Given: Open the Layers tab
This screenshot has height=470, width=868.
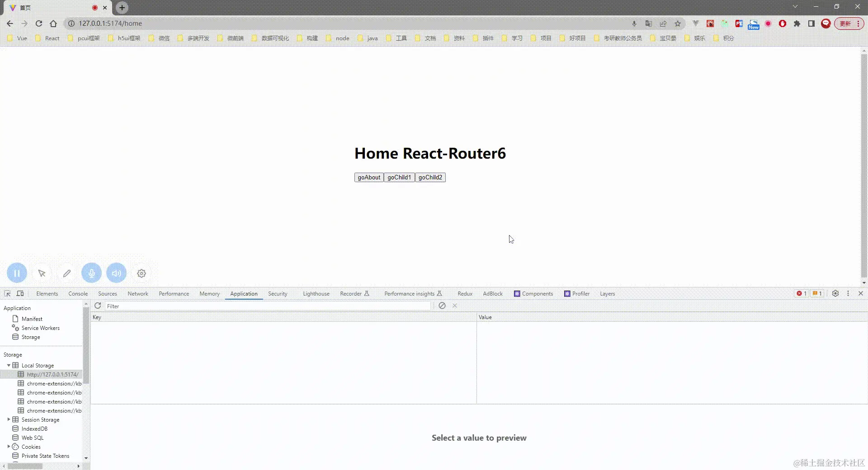Looking at the screenshot, I should point(607,293).
